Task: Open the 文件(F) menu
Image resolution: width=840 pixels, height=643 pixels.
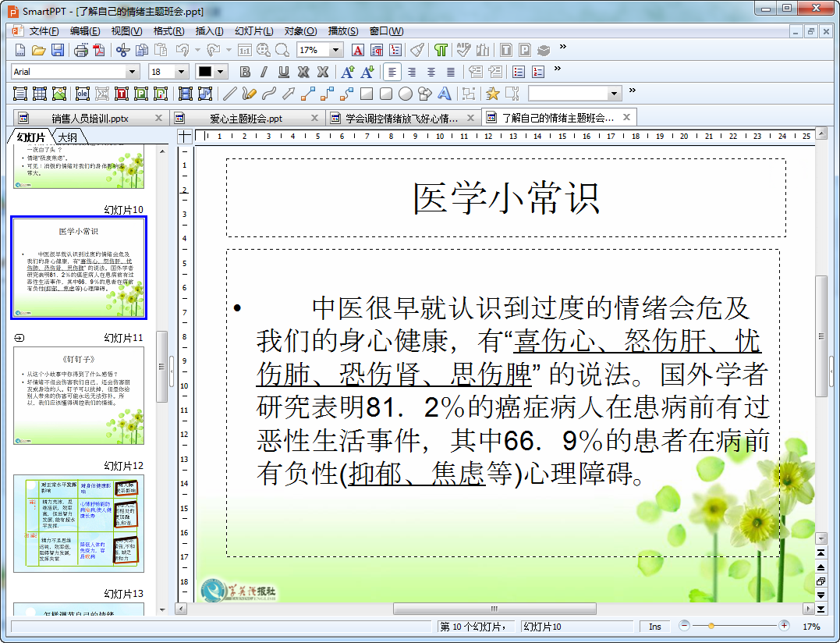Action: click(x=44, y=31)
